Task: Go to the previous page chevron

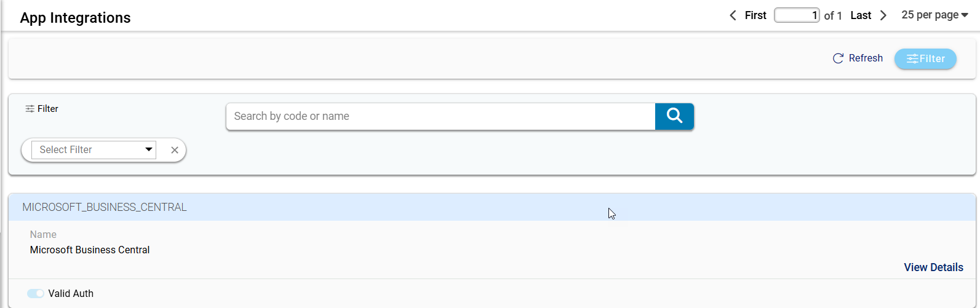Action: [x=733, y=15]
